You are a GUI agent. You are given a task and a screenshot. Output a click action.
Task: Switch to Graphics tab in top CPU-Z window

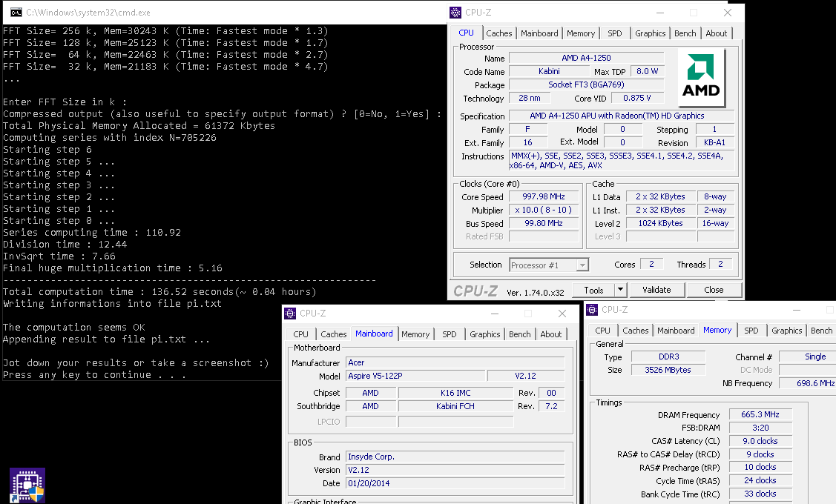(651, 33)
